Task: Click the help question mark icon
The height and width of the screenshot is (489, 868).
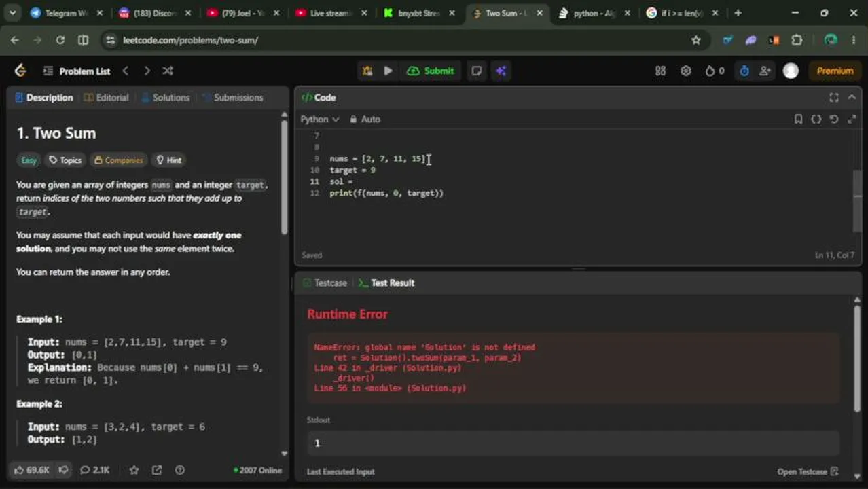Action: coord(180,470)
